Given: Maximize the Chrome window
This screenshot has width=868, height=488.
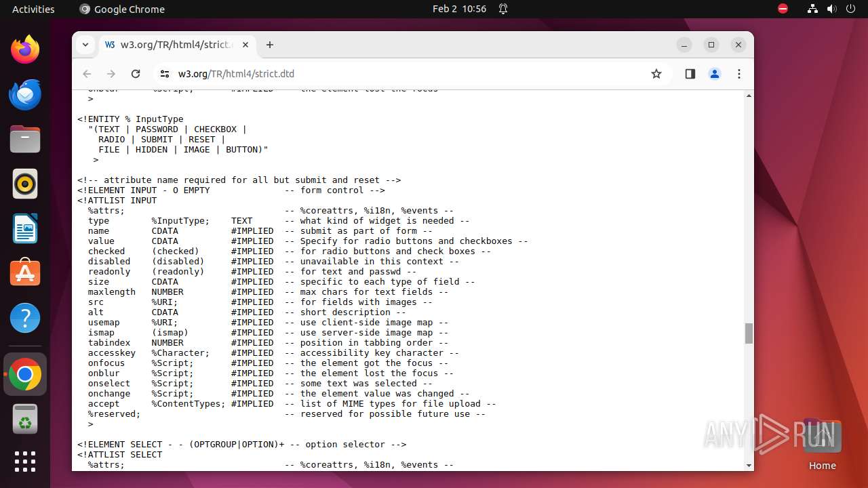Looking at the screenshot, I should click(711, 45).
